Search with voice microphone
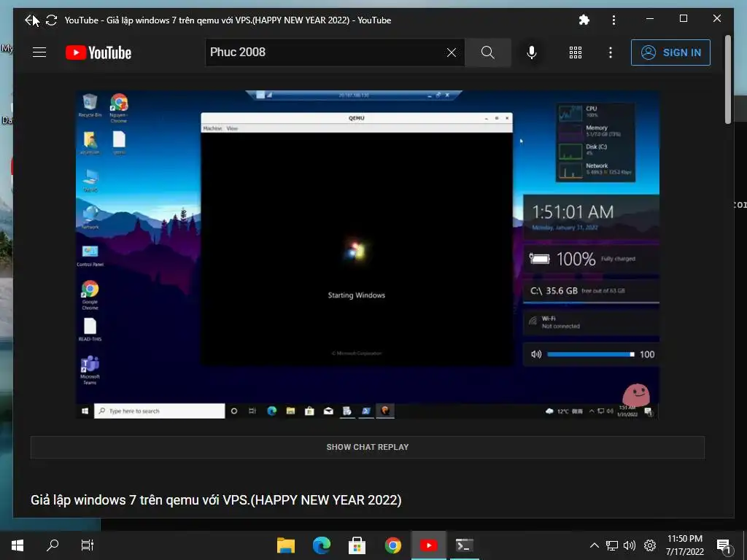Viewport: 747px width, 560px height. point(532,52)
